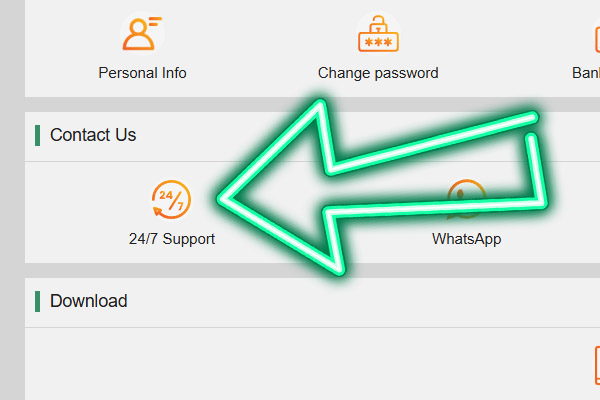Click the green bar beside Contact Us

[38, 136]
